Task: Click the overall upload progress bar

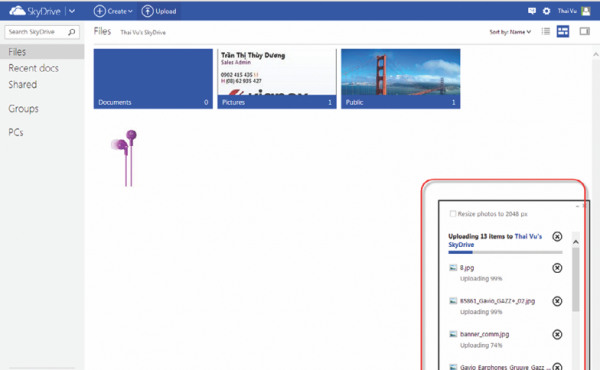Action: (505, 252)
